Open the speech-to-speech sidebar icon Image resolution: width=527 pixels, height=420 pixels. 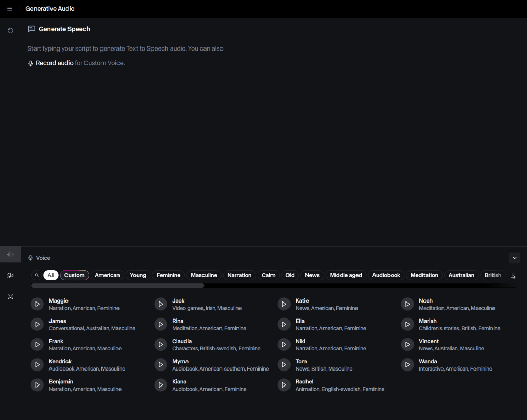[x=10, y=276]
